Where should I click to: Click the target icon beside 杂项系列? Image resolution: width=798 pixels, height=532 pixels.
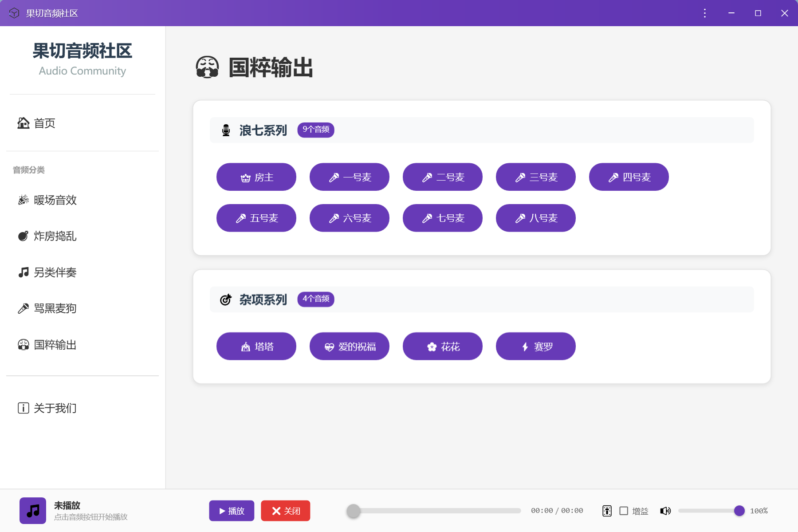[x=225, y=299]
